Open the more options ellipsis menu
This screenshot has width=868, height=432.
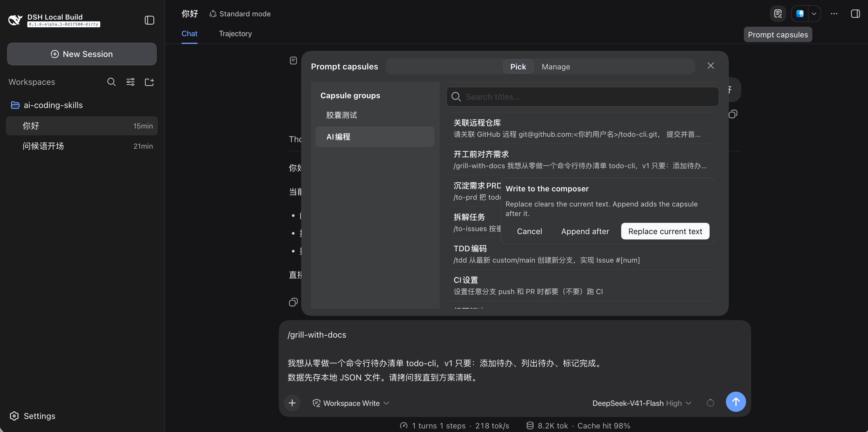(834, 14)
